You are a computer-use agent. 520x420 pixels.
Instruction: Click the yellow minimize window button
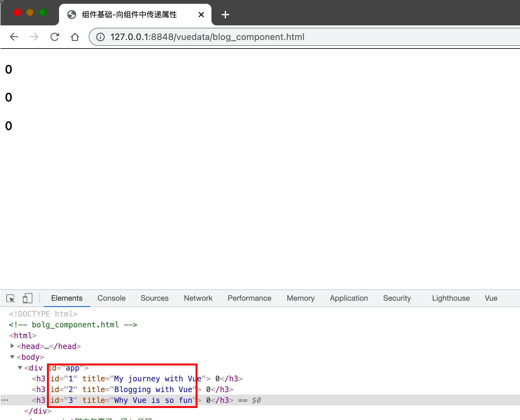click(30, 12)
